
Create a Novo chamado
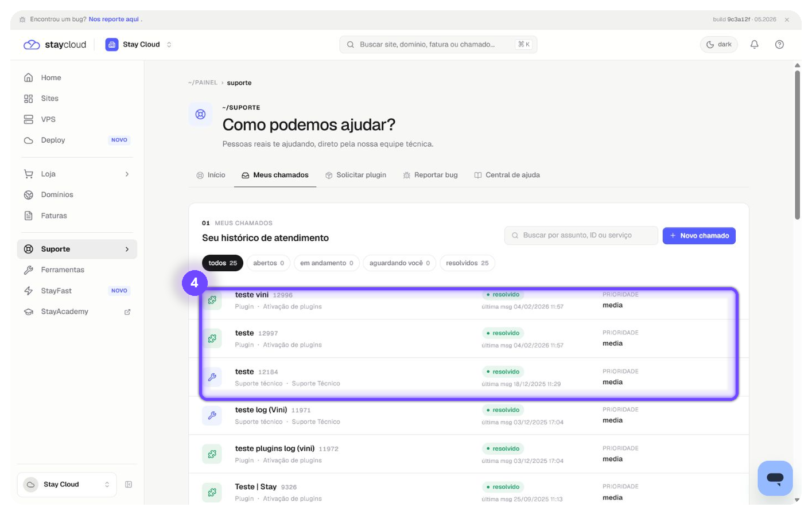[699, 236]
